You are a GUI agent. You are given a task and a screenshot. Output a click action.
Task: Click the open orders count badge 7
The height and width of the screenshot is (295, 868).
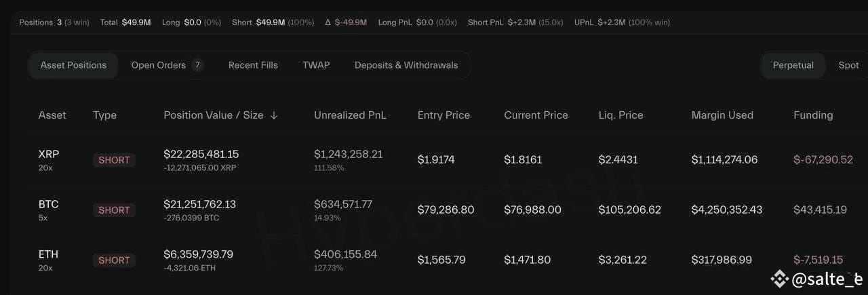coord(197,65)
